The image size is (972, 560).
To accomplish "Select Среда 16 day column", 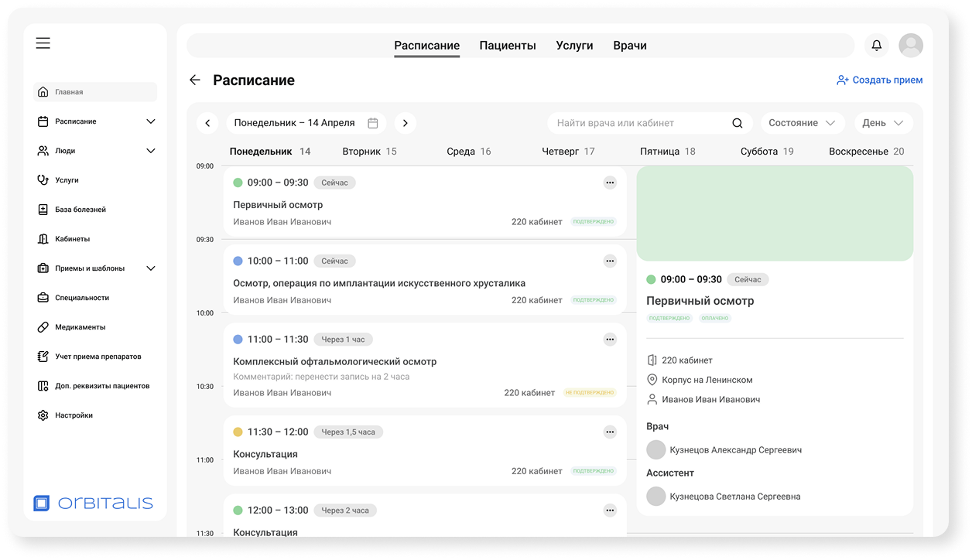I will click(469, 152).
